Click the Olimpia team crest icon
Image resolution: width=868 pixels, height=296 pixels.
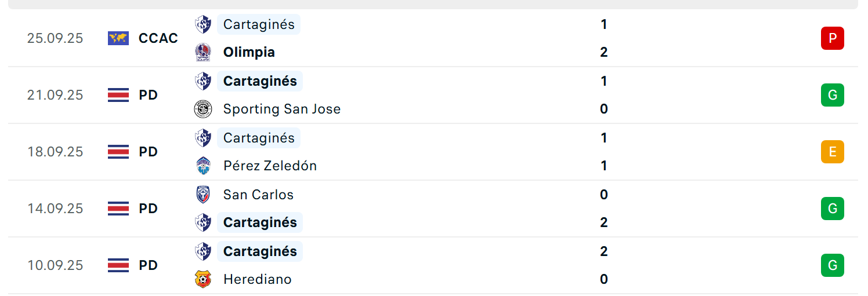[x=203, y=52]
